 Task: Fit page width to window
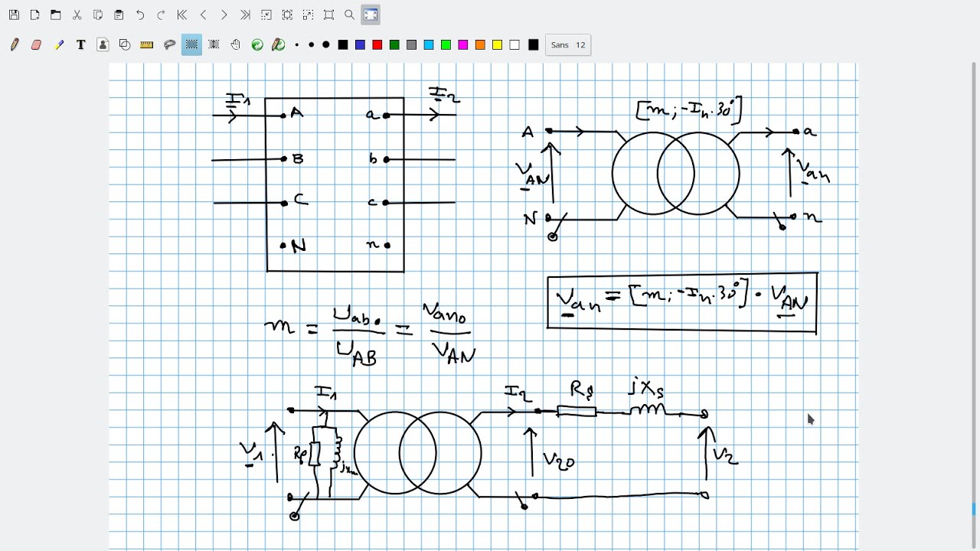point(287,15)
